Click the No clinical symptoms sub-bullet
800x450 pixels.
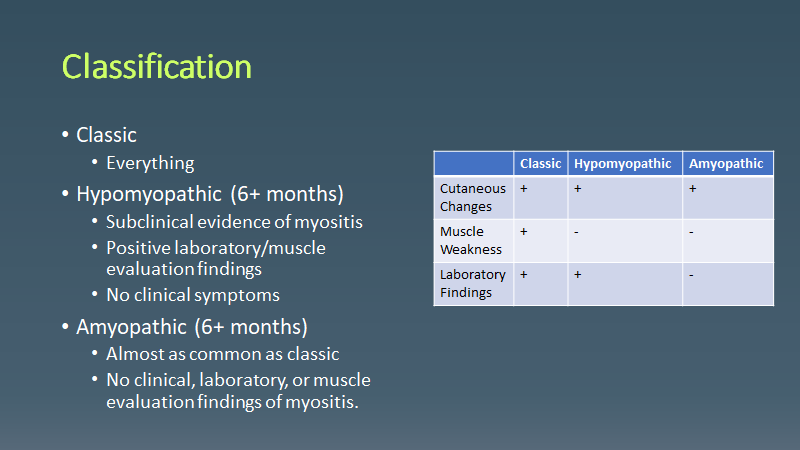pos(192,295)
